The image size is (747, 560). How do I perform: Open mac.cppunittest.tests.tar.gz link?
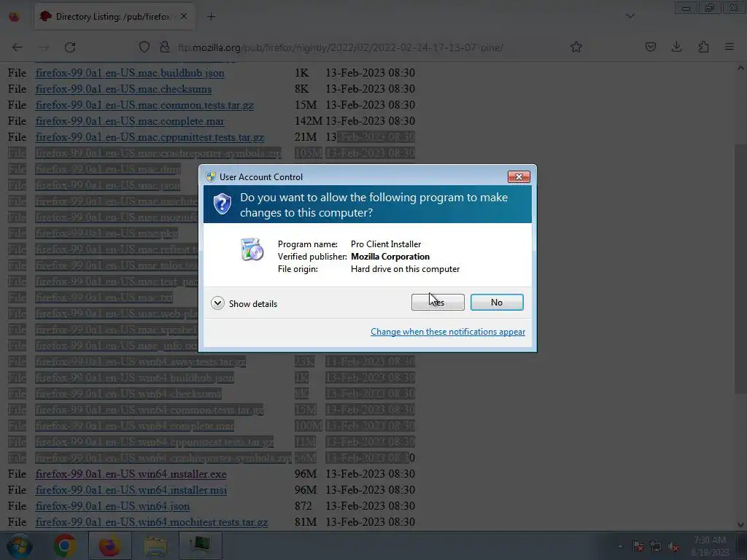[150, 137]
